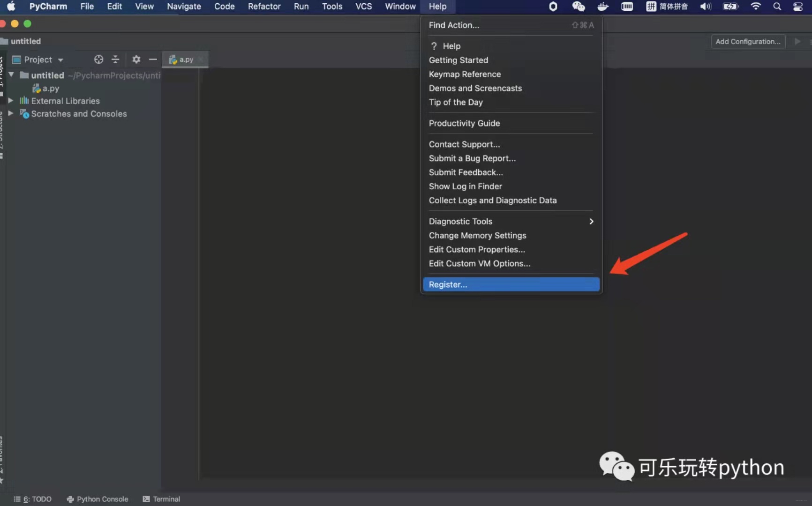Image resolution: width=812 pixels, height=506 pixels.
Task: Open Find Action... from Help menu
Action: [511, 25]
